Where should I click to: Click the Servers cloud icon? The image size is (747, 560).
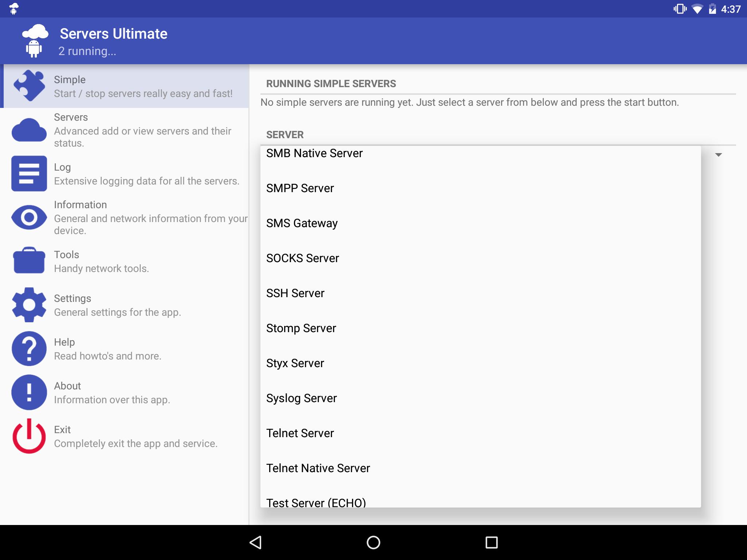(x=29, y=130)
